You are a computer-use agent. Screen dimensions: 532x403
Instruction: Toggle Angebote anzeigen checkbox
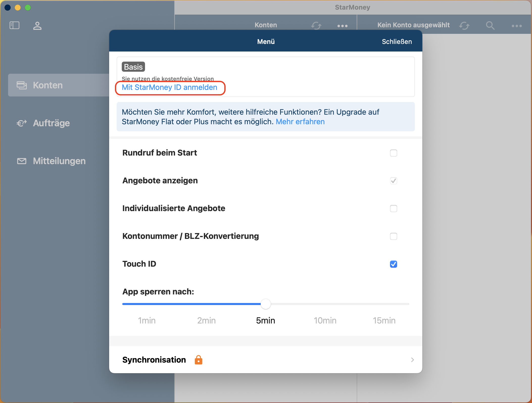[x=393, y=181]
